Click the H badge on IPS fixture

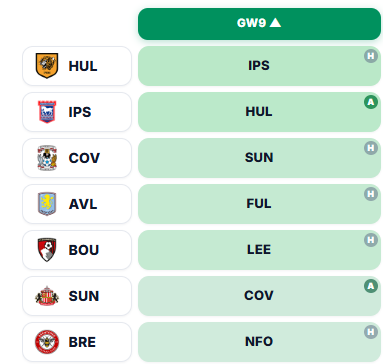(x=371, y=56)
